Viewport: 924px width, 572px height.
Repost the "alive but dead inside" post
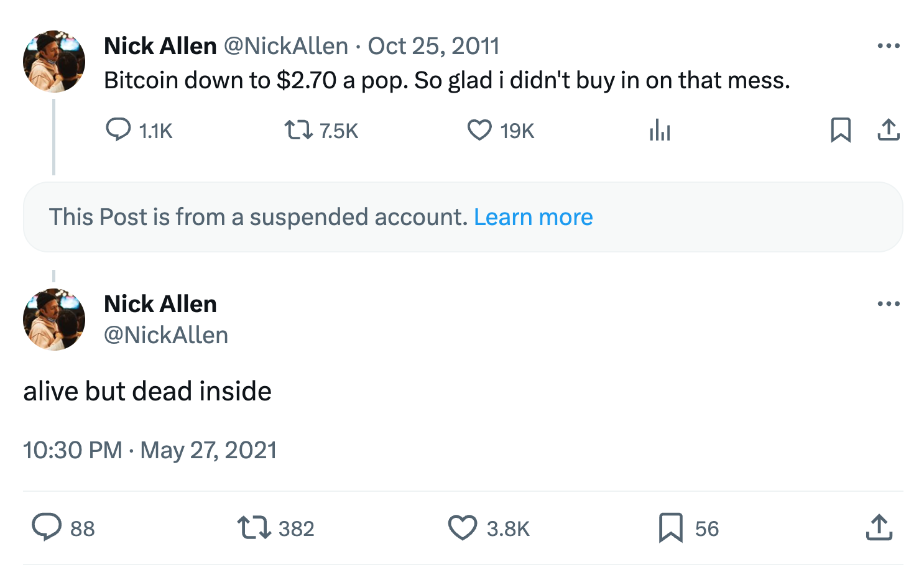click(254, 528)
